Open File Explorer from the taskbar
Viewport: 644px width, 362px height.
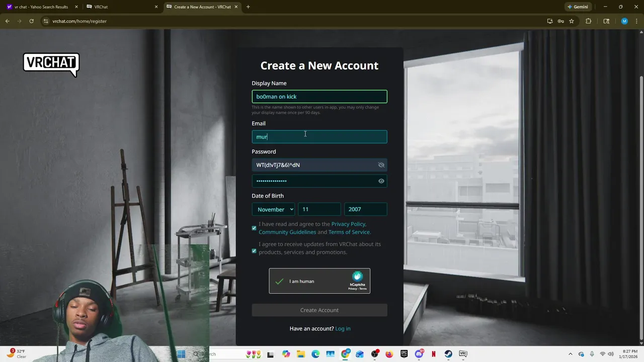(300, 354)
